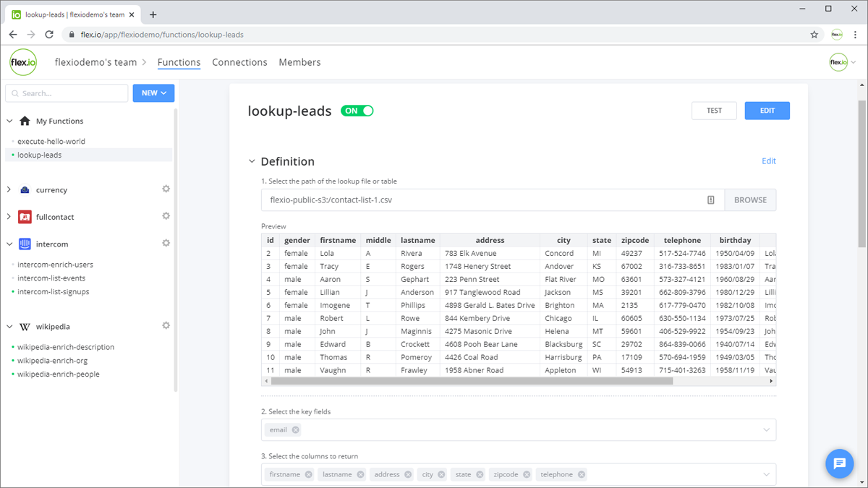Open the Members tab
The width and height of the screenshot is (868, 488).
299,62
